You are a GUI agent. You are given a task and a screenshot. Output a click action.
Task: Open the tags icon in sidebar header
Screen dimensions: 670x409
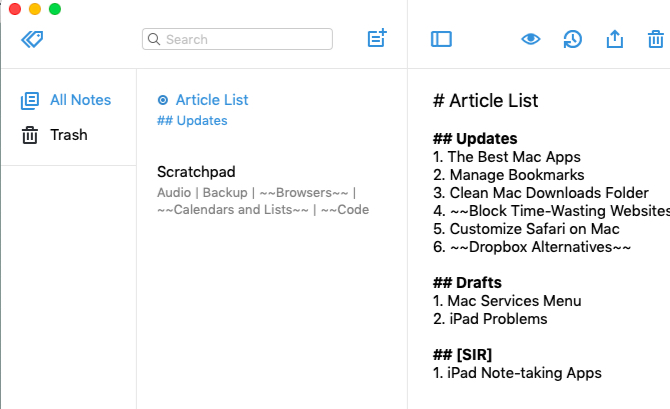pyautogui.click(x=31, y=39)
